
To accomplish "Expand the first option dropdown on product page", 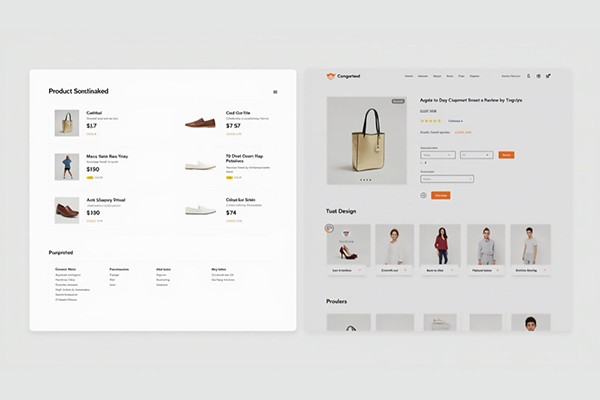I will coord(438,155).
